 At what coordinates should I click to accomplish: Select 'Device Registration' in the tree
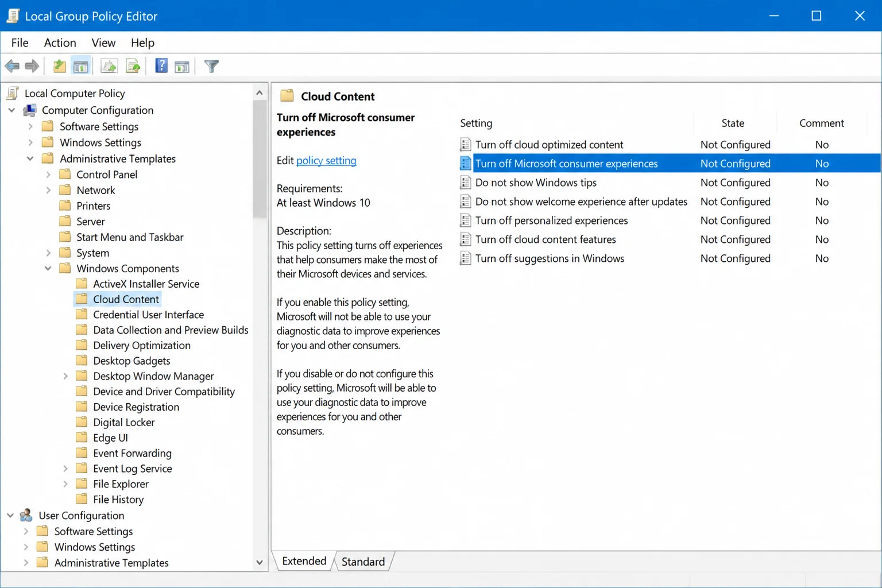click(x=136, y=407)
